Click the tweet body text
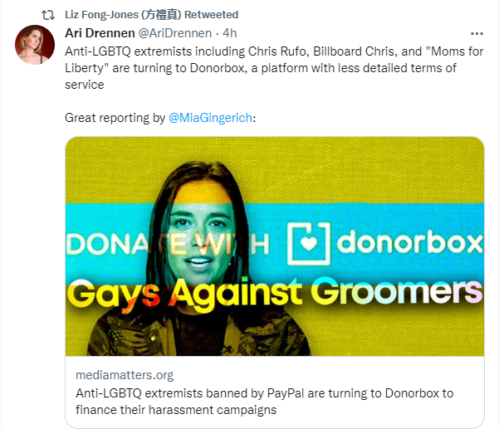 point(274,68)
